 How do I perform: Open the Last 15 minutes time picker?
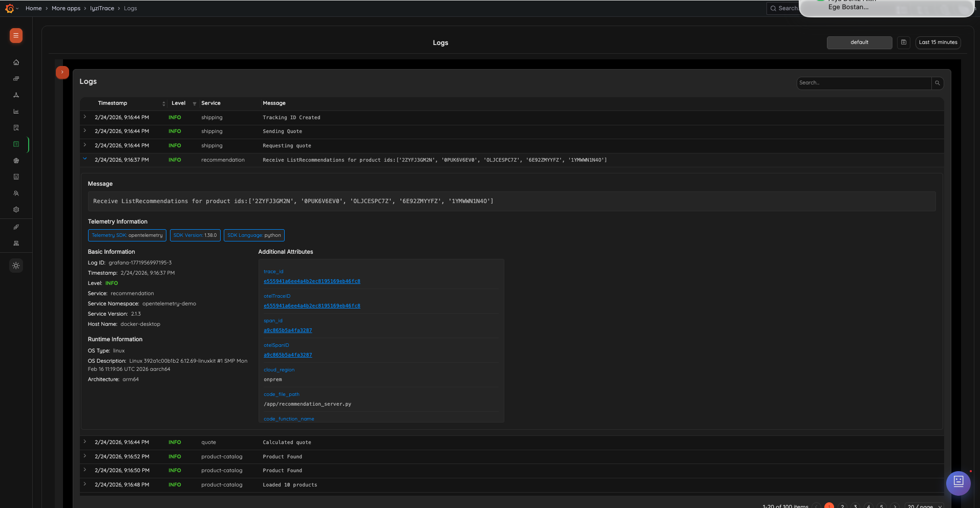[938, 42]
